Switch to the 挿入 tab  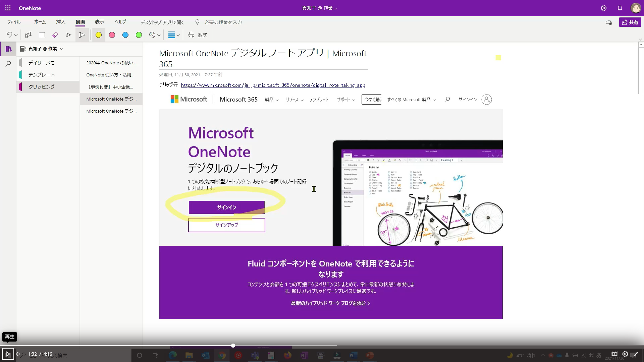61,22
